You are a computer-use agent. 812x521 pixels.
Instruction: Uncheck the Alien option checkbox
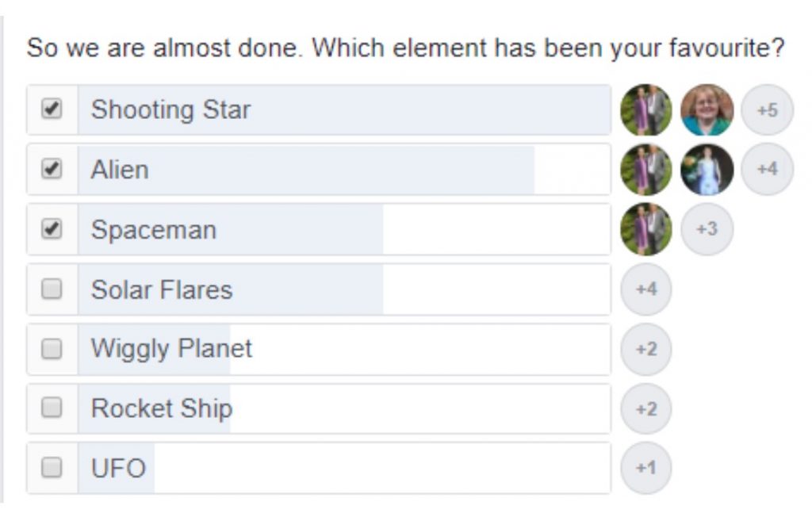tap(52, 169)
